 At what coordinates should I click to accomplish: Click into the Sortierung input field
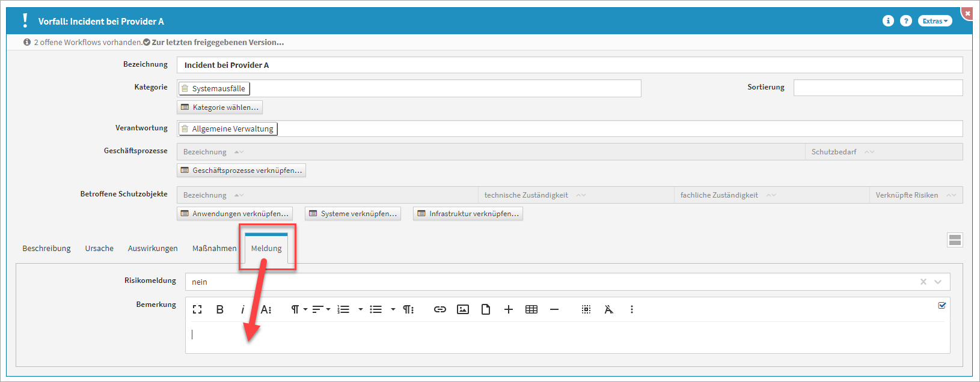[878, 88]
